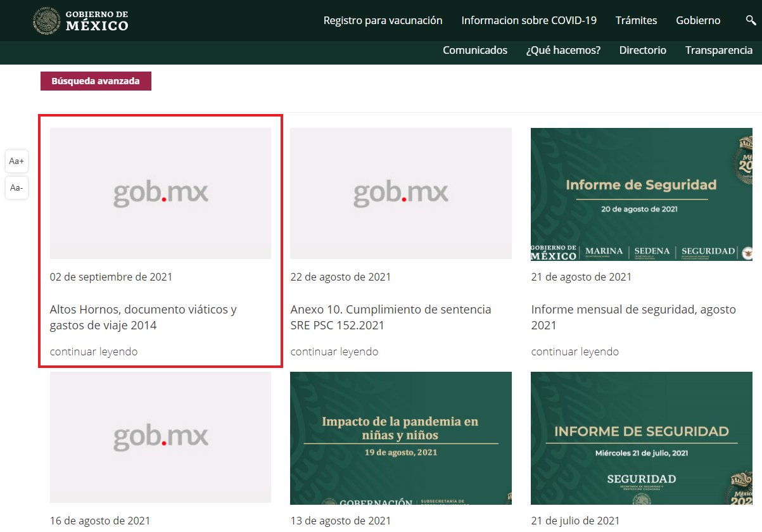Viewport: 762px width, 532px height.
Task: Click the search magnifier icon
Action: click(x=751, y=21)
